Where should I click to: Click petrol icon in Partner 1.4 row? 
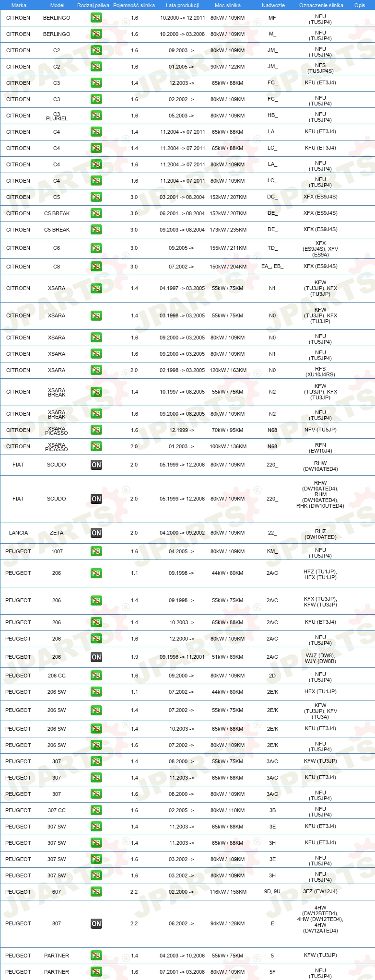click(96, 956)
